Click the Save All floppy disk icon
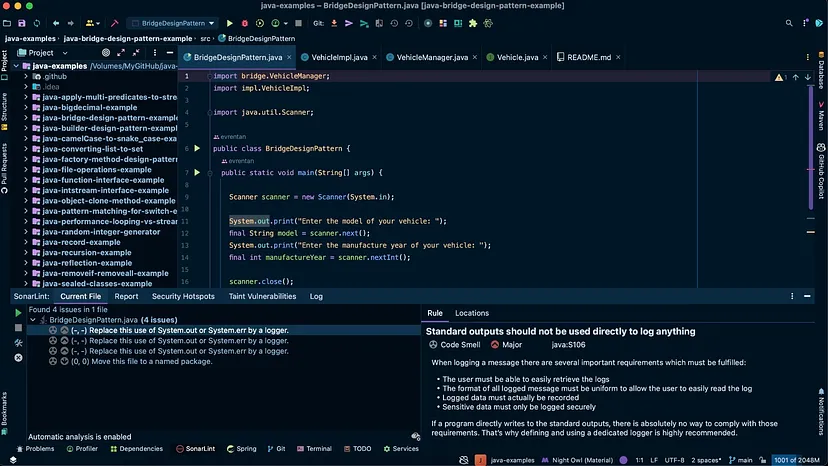This screenshot has width=828, height=466. [x=22, y=23]
